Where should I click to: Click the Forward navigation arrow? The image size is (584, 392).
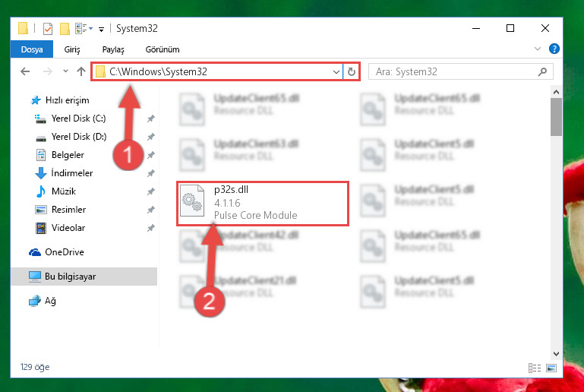tap(47, 71)
